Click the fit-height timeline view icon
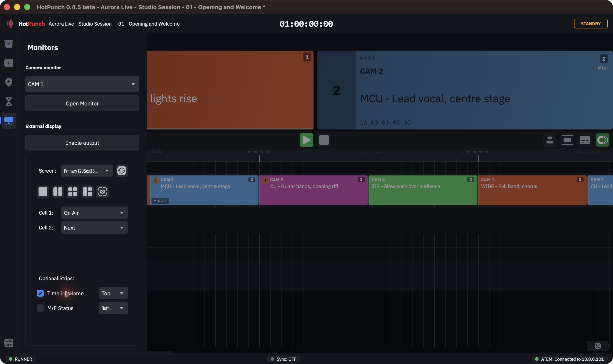Image resolution: width=613 pixels, height=364 pixels. tap(567, 140)
